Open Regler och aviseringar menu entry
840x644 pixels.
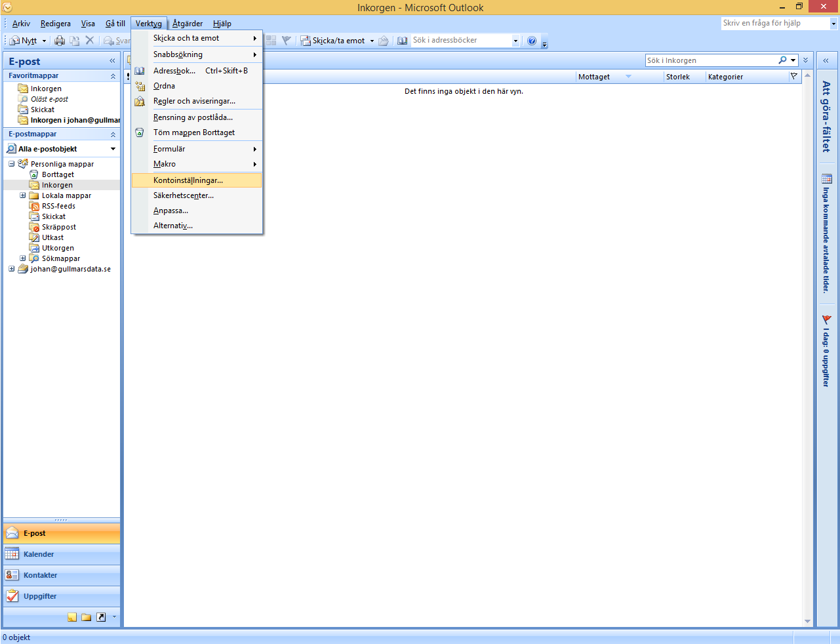(197, 101)
